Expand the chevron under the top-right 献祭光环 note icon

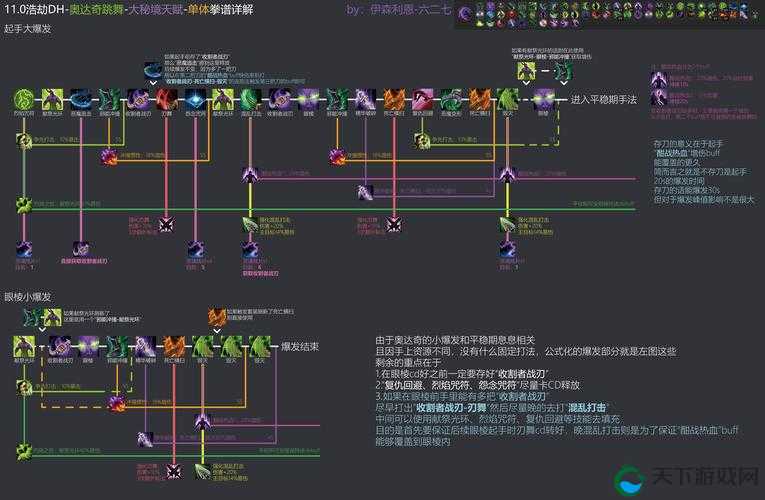coord(526,83)
